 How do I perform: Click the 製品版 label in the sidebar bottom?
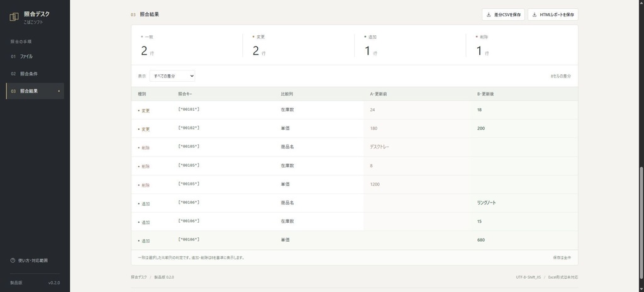tap(16, 283)
